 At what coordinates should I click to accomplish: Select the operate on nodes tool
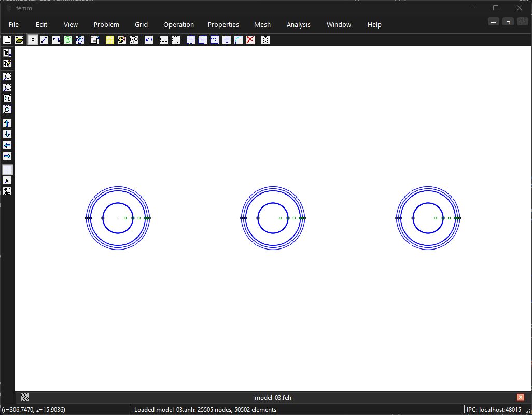click(33, 40)
